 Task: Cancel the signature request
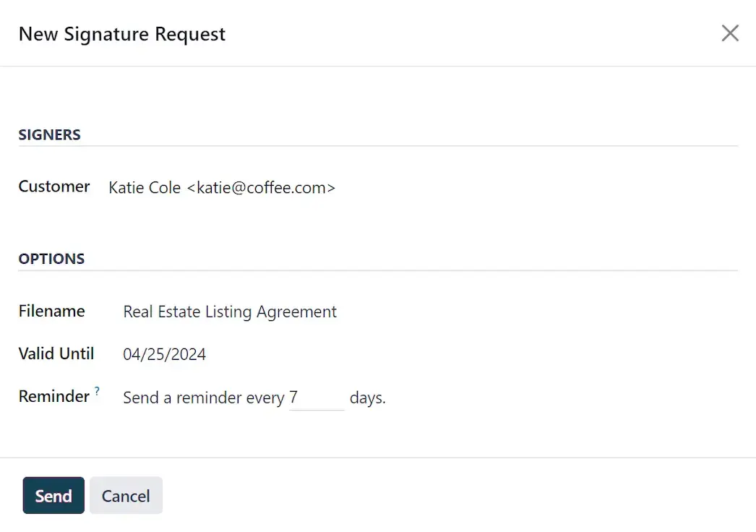click(126, 496)
